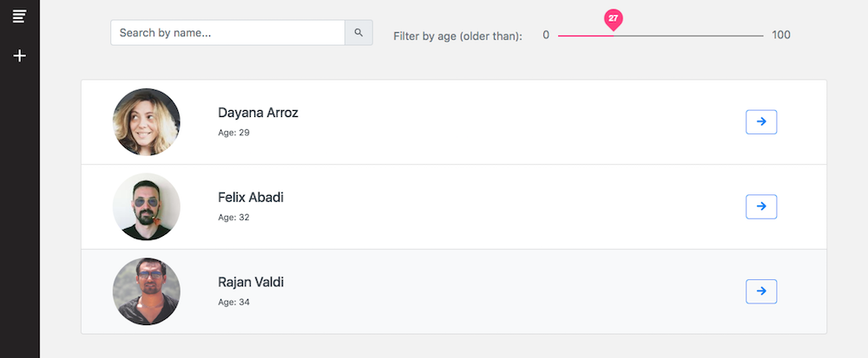
Task: Click the Age: 29 text
Action: (233, 133)
